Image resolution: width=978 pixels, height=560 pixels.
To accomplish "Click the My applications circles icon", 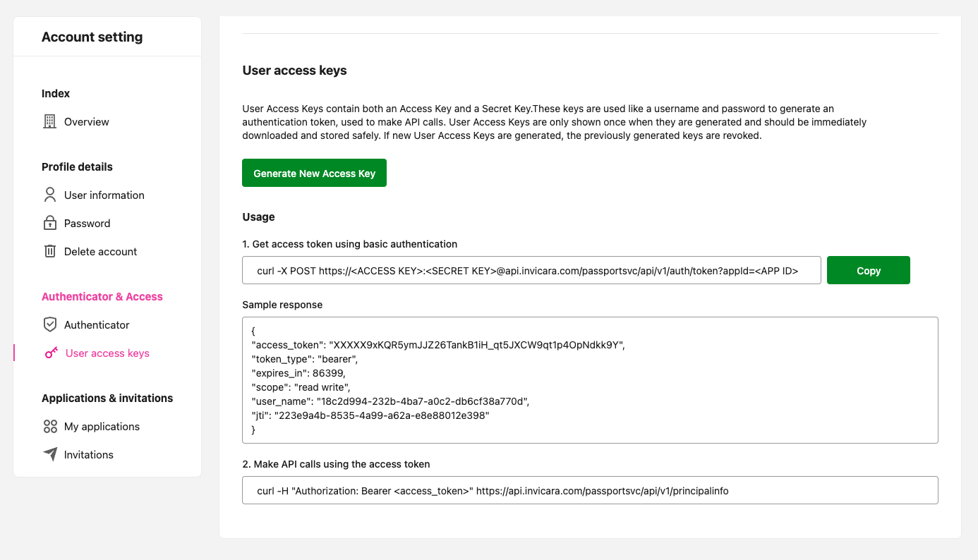I will (49, 427).
